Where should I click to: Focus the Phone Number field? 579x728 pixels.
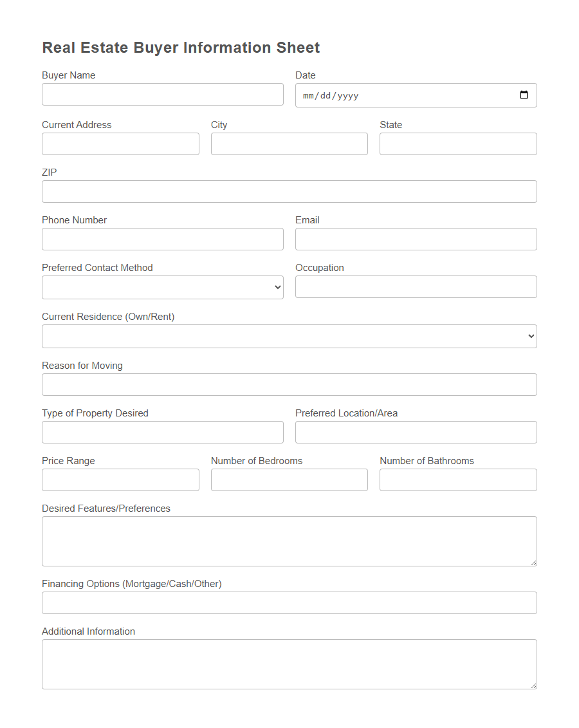click(x=162, y=239)
